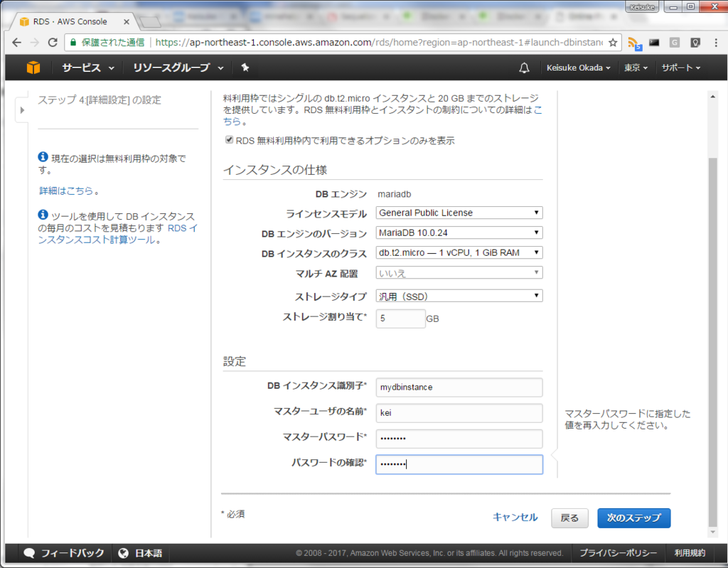
Task: Open 詳細はこちら link in sidebar
Action: [66, 191]
